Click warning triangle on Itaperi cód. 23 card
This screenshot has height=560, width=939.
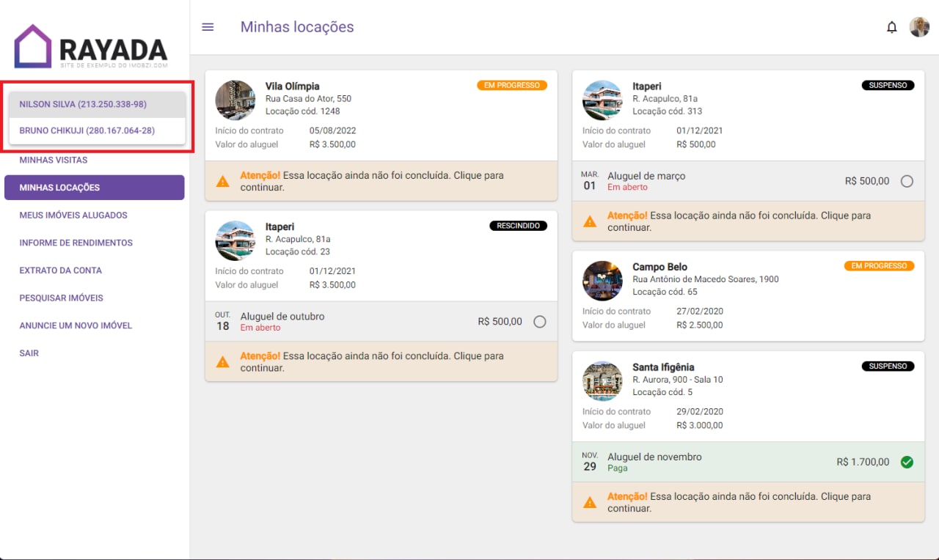pyautogui.click(x=223, y=361)
